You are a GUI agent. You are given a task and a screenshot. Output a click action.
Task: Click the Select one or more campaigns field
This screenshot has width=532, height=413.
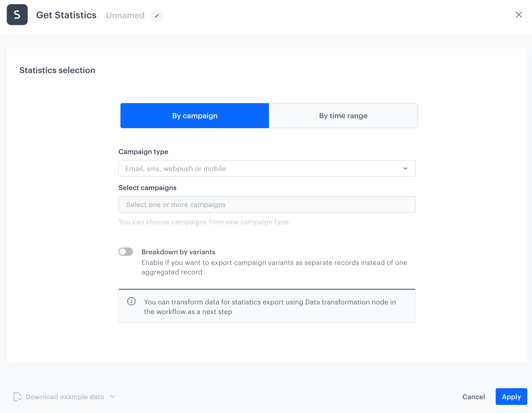click(267, 204)
